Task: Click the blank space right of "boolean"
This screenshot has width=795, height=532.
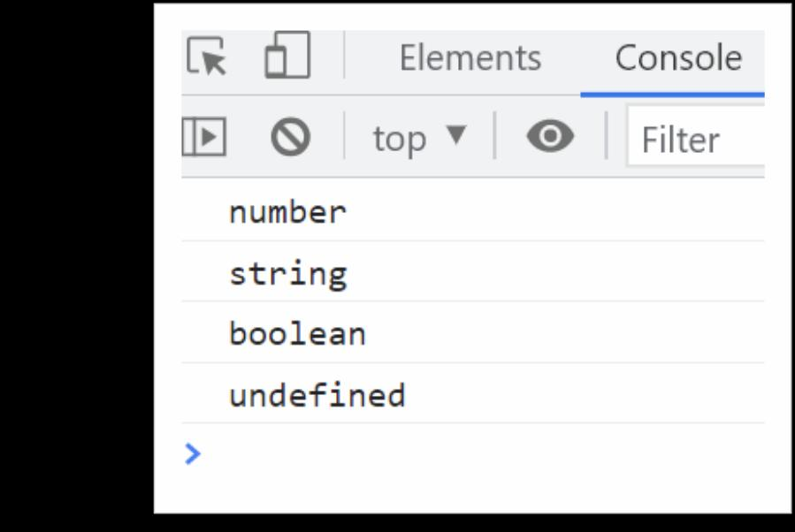Action: click(566, 334)
